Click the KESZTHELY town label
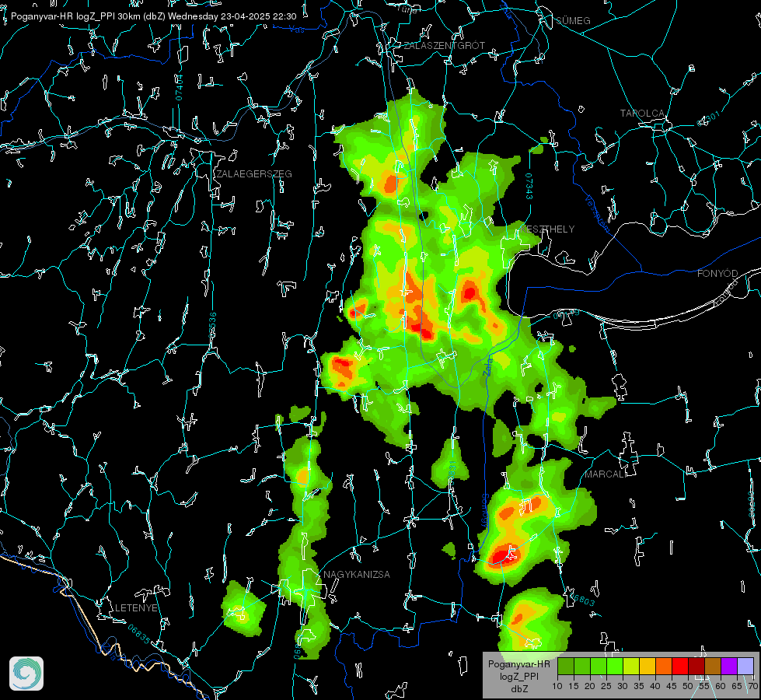The width and height of the screenshot is (761, 700). tap(547, 229)
